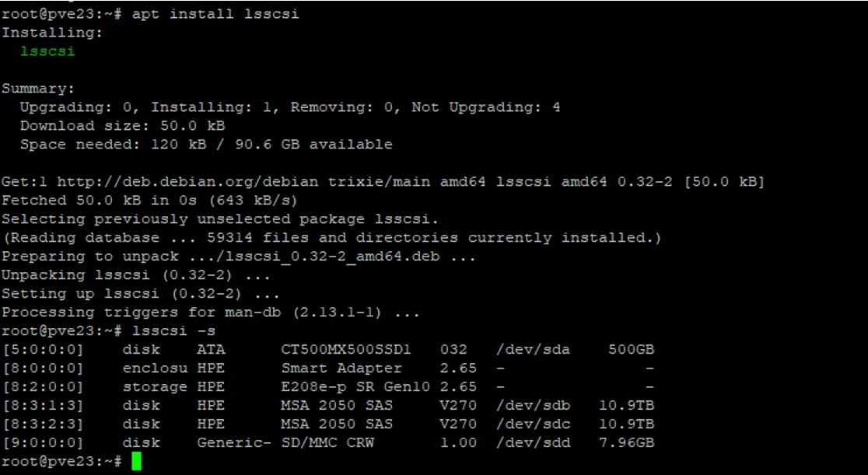
Task: Click the 500GB size value
Action: [x=631, y=350]
